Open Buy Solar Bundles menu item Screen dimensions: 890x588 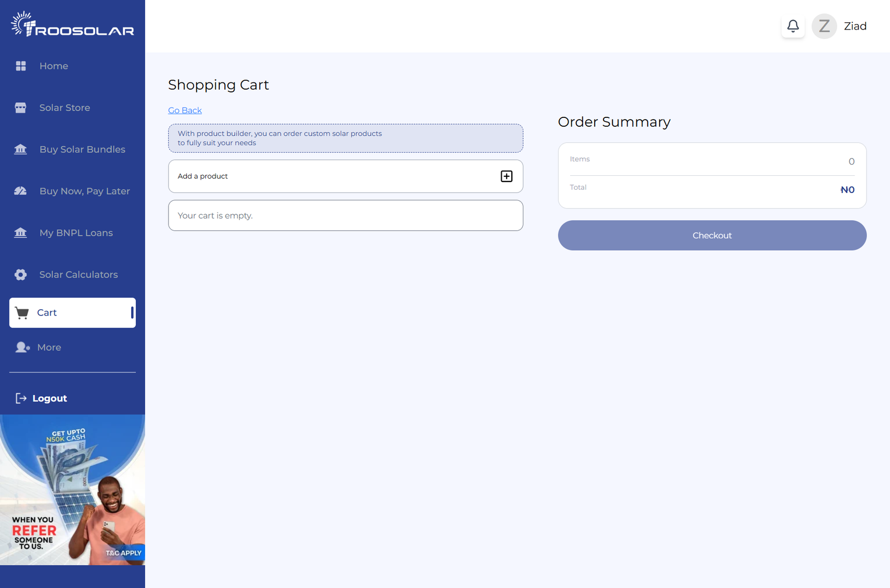coord(82,150)
